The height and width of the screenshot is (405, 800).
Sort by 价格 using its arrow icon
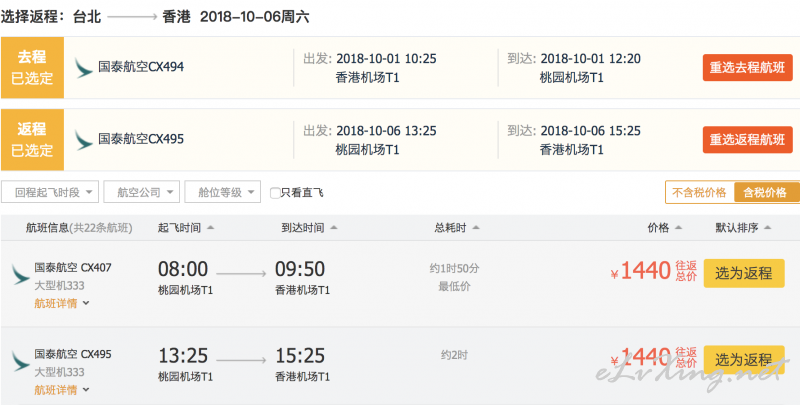(679, 227)
